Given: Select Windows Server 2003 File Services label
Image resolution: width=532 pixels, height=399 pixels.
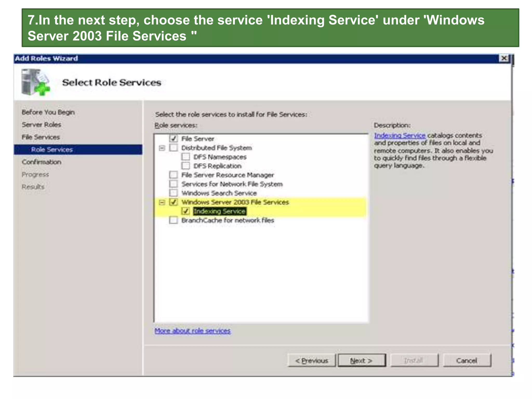Looking at the screenshot, I should (235, 202).
